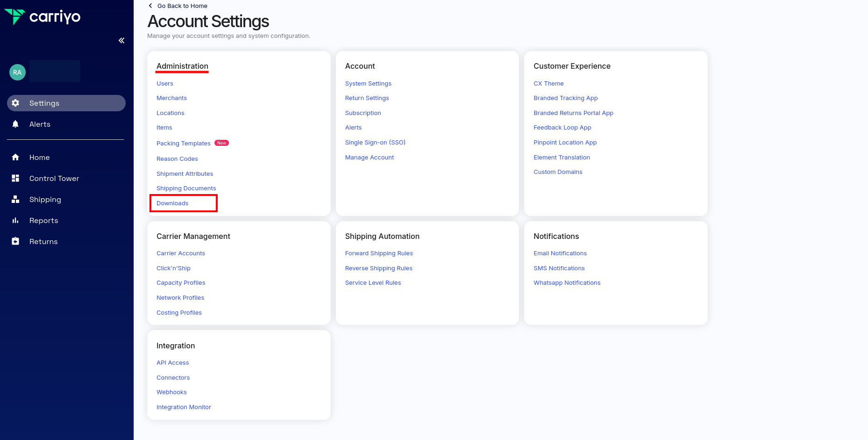Open Carrier Accounts link
Image resolution: width=868 pixels, height=440 pixels.
[181, 253]
